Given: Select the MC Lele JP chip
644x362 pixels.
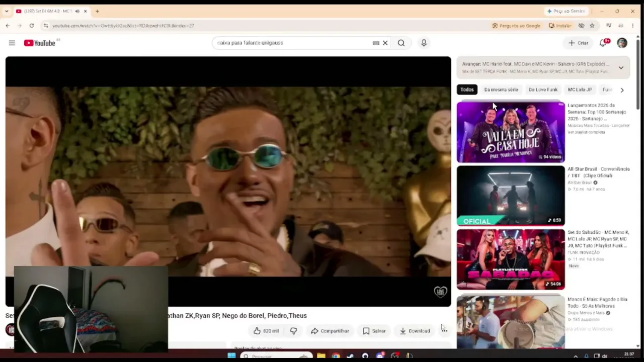Looking at the screenshot, I should tap(580, 89).
